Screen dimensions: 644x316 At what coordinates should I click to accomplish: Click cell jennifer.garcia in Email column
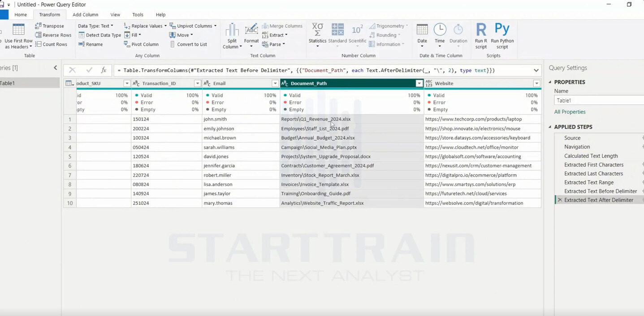coord(241,166)
